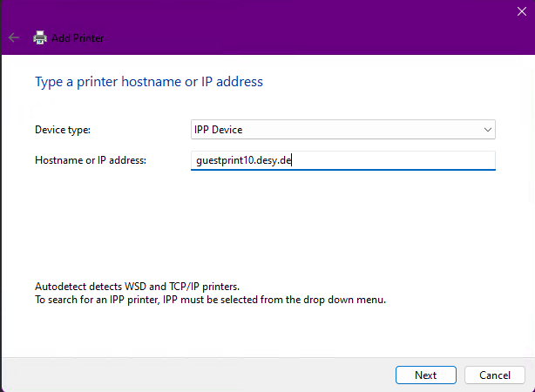
Task: Focus the Hostname or IP address field
Action: click(x=342, y=160)
